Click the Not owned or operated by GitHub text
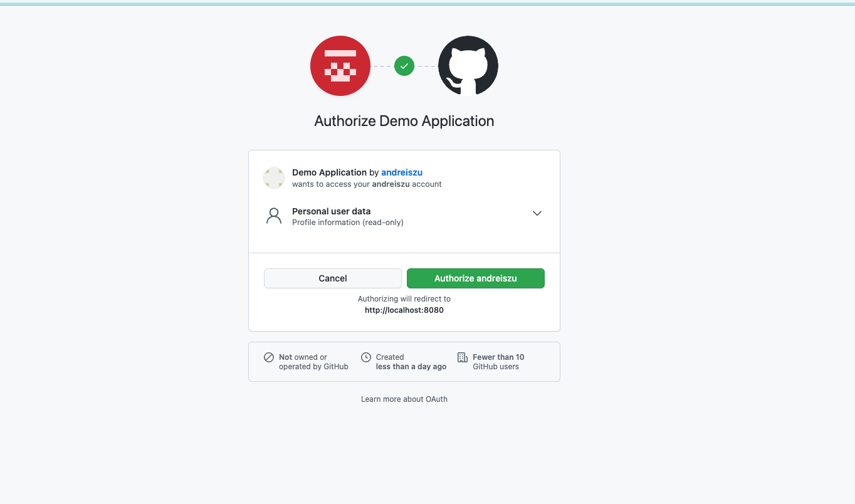Image resolution: width=855 pixels, height=504 pixels. [313, 362]
